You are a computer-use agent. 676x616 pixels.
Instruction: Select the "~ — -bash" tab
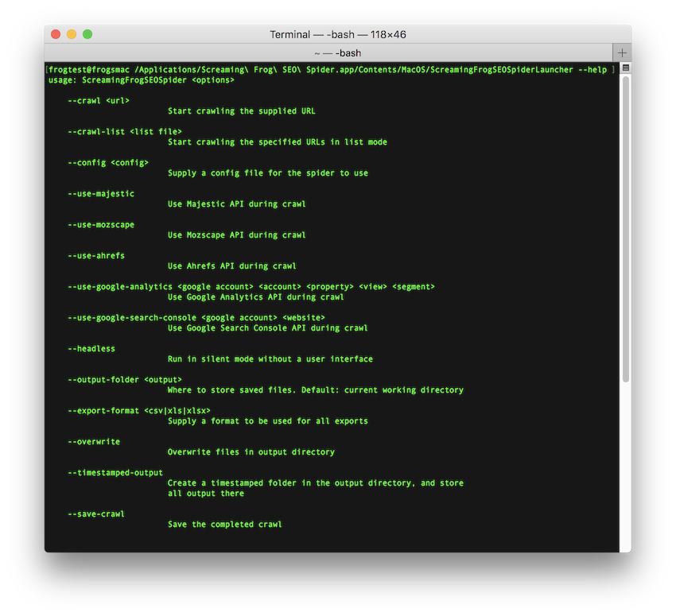337,52
